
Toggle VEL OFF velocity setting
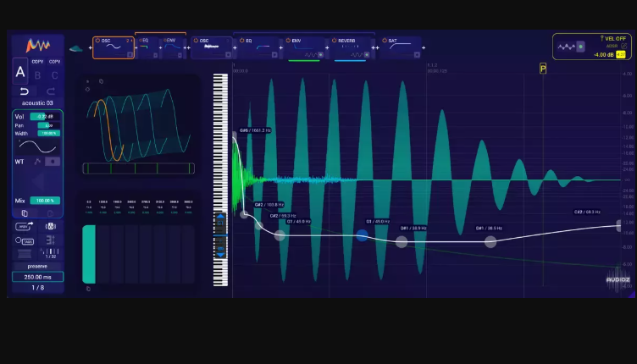coord(613,39)
